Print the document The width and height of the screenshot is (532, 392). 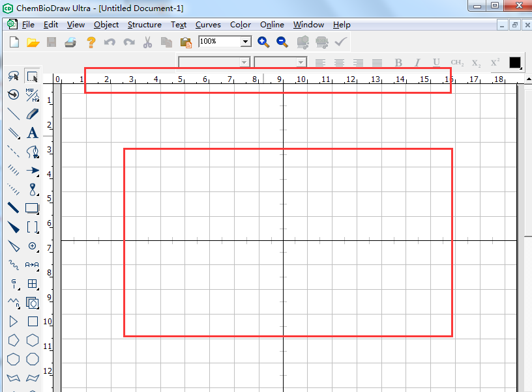click(70, 42)
